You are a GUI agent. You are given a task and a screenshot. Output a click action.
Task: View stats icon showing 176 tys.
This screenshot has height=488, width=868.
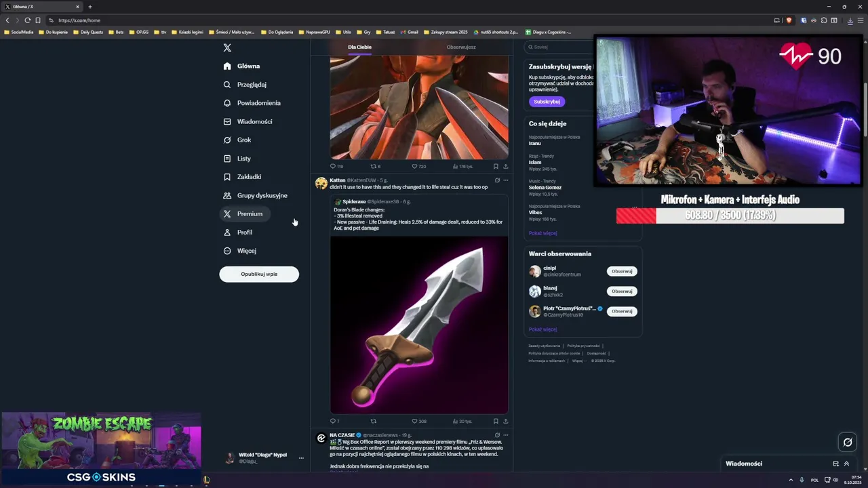(x=456, y=166)
